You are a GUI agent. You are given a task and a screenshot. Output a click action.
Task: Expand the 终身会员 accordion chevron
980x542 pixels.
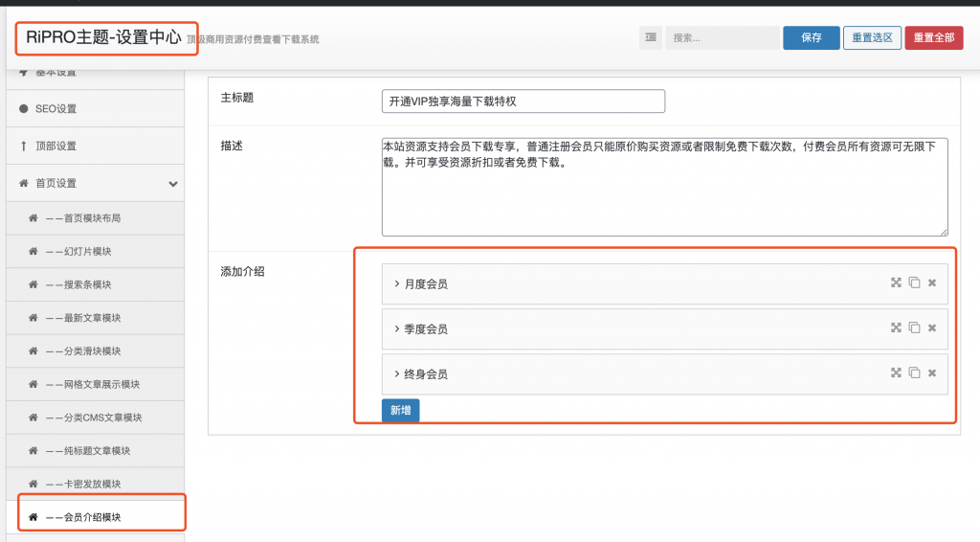coord(396,373)
